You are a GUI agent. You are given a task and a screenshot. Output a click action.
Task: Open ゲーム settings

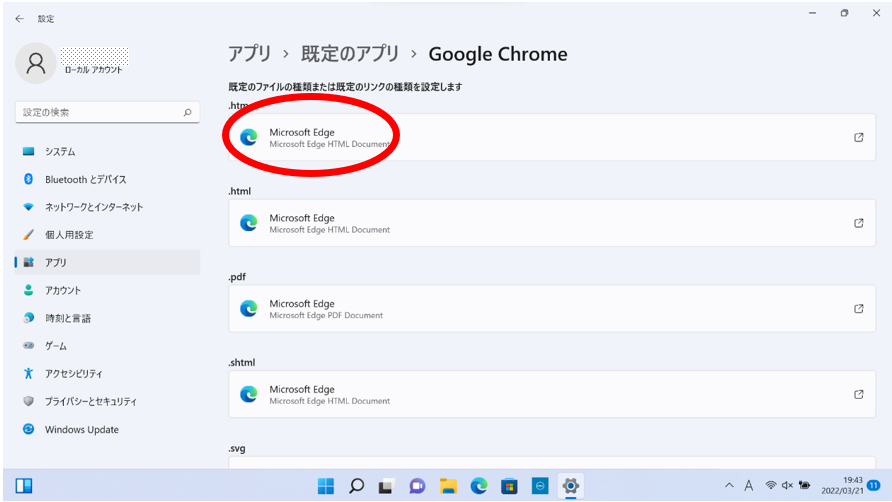point(107,346)
